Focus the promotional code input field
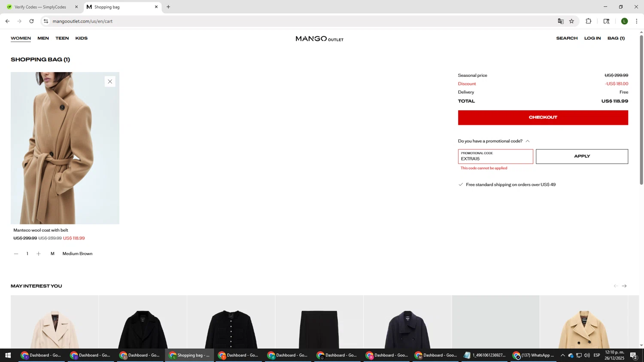 tap(495, 157)
